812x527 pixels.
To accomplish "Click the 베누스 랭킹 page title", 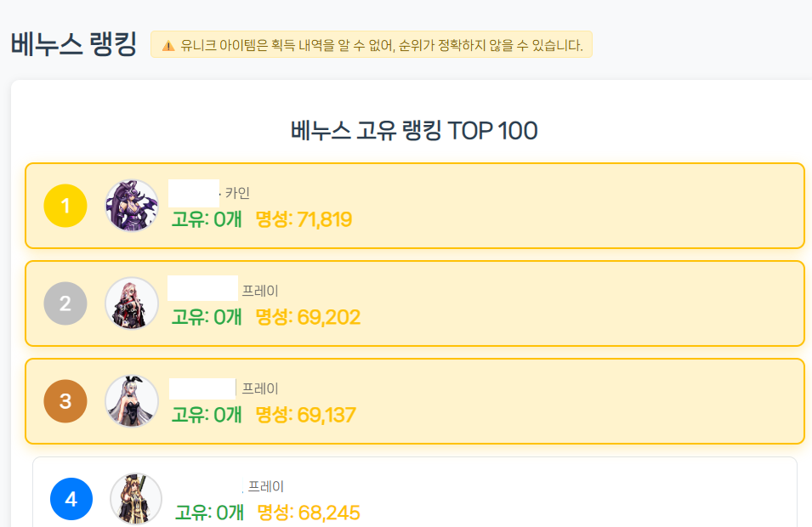I will [x=74, y=44].
